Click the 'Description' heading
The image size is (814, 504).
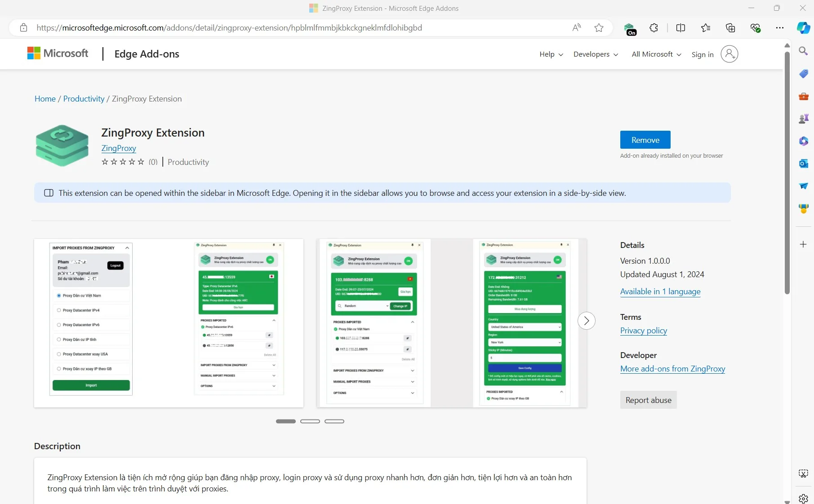[x=57, y=446]
